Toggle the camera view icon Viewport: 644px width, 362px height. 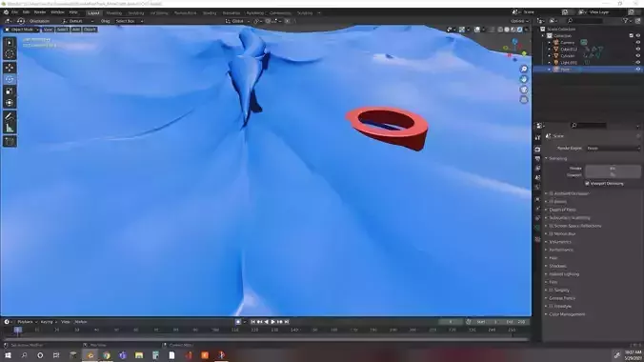pos(524,90)
